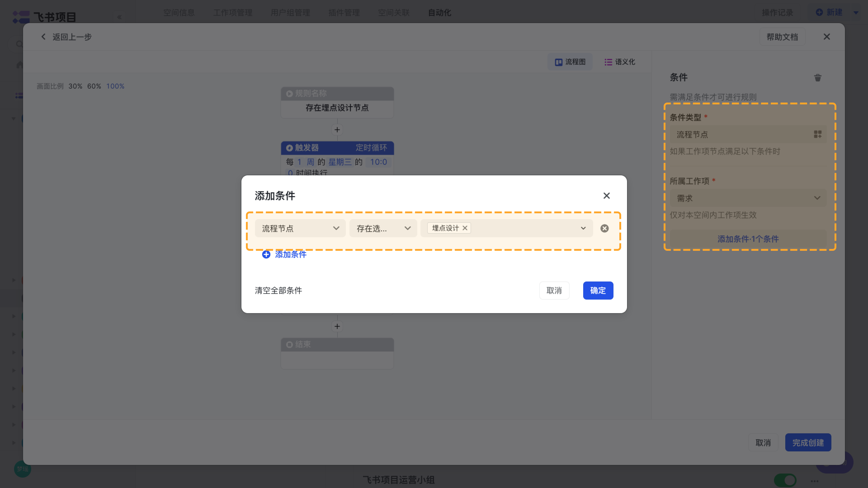Add a step below the 规则名称 node
Image resolution: width=868 pixels, height=488 pixels.
click(x=337, y=130)
